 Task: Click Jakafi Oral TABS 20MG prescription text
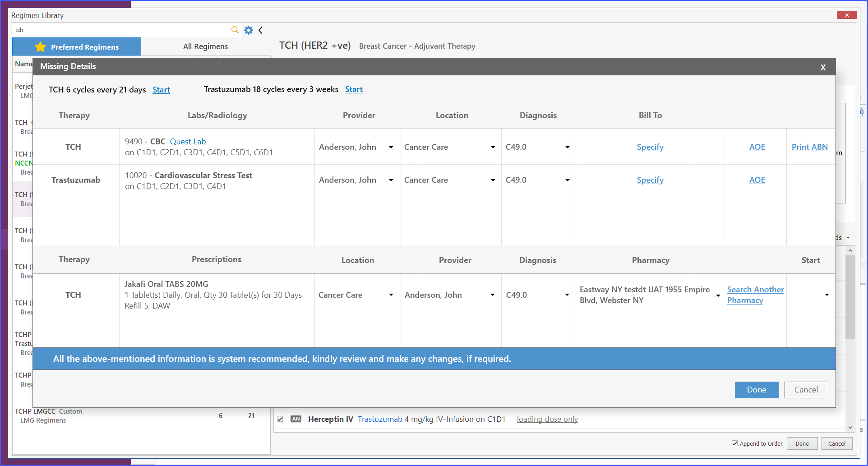(166, 284)
